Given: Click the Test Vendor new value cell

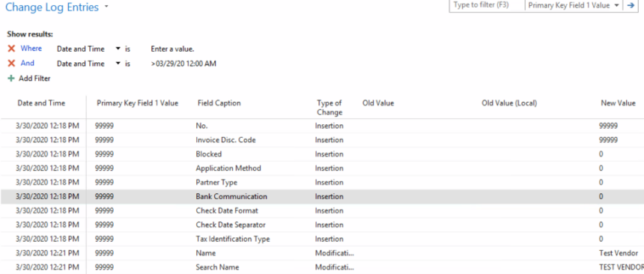Looking at the screenshot, I should tap(619, 253).
